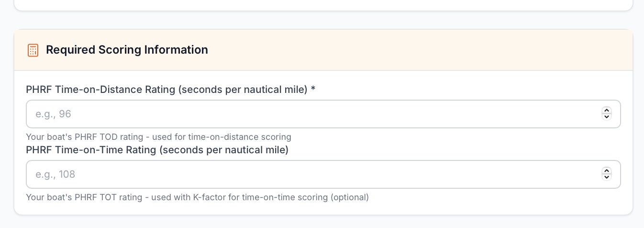Click the "e.g., 96" placeholder text

coord(53,114)
